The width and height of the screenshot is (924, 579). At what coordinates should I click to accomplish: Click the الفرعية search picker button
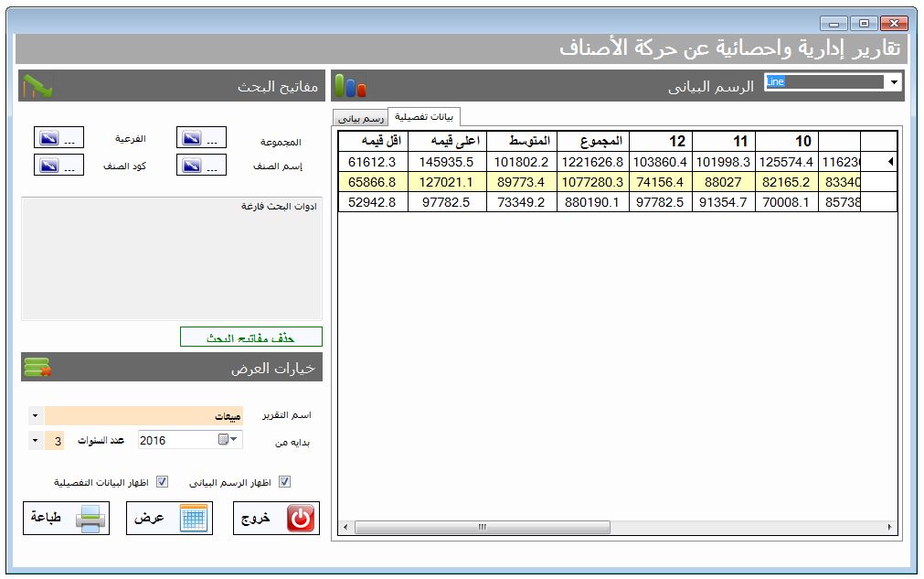click(58, 137)
